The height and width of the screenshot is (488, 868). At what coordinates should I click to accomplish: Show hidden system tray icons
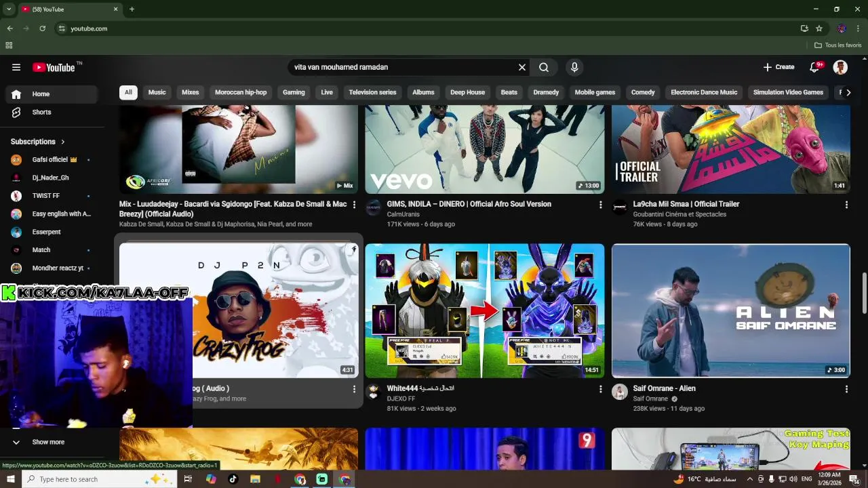[x=749, y=479]
